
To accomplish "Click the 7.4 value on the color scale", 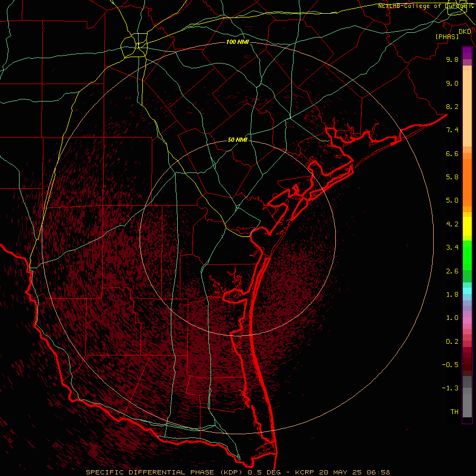I will (x=452, y=130).
